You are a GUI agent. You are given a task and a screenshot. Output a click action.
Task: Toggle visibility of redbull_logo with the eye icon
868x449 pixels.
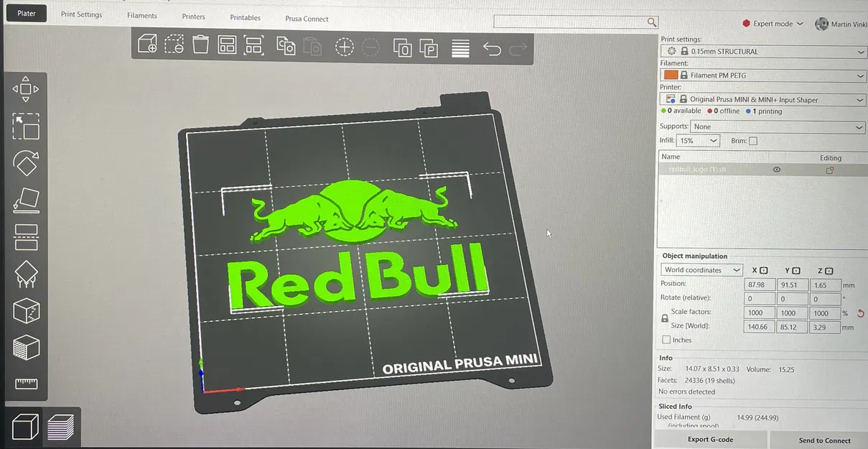tap(775, 170)
